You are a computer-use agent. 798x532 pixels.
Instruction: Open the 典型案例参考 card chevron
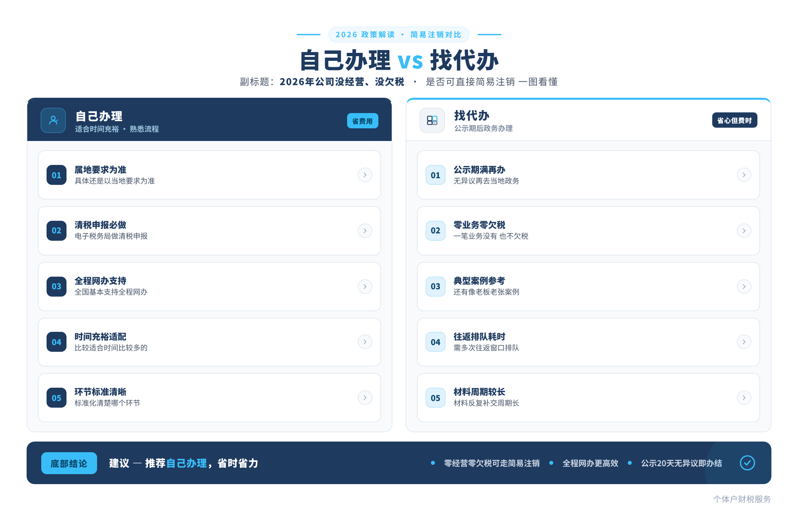pyautogui.click(x=744, y=287)
